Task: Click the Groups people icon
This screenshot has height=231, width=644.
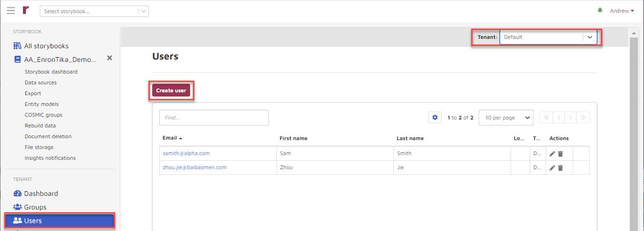Action: click(x=17, y=207)
